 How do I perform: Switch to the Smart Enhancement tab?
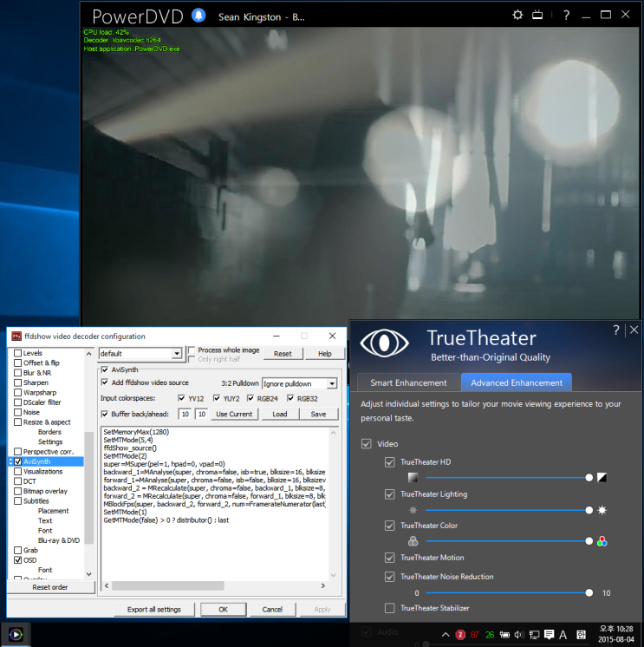point(408,383)
